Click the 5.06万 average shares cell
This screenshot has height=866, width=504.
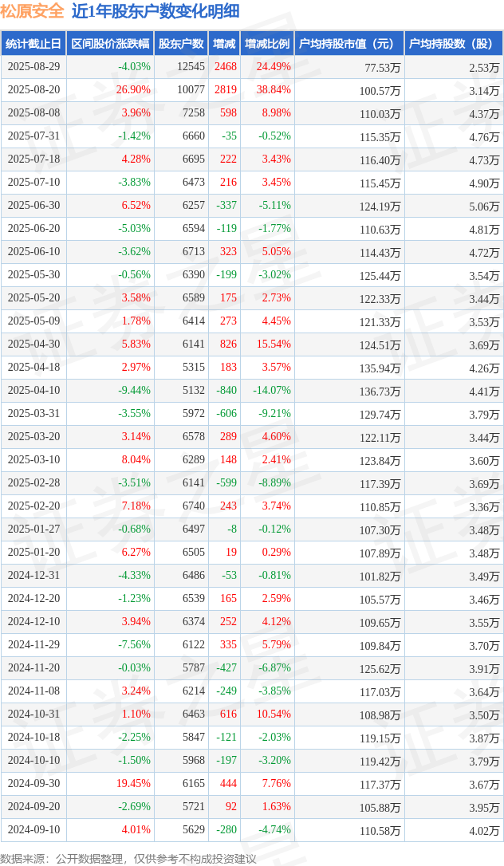point(484,206)
